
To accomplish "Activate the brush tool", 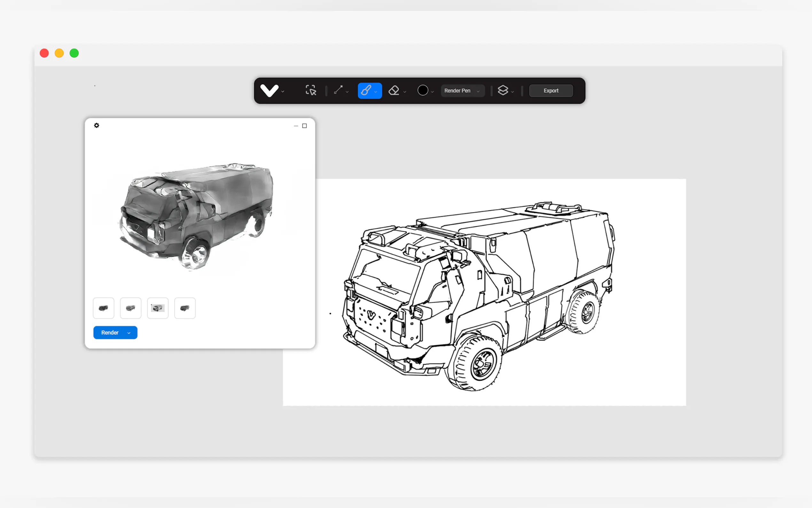I will (x=366, y=91).
